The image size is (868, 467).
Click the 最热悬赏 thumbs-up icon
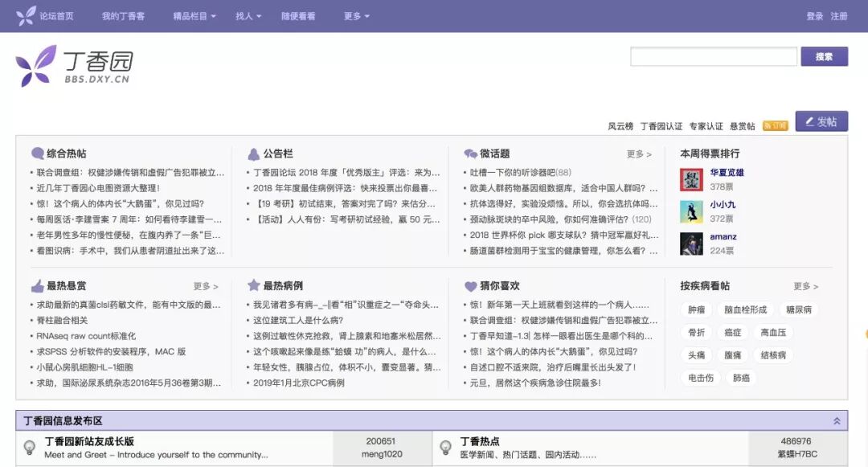38,286
